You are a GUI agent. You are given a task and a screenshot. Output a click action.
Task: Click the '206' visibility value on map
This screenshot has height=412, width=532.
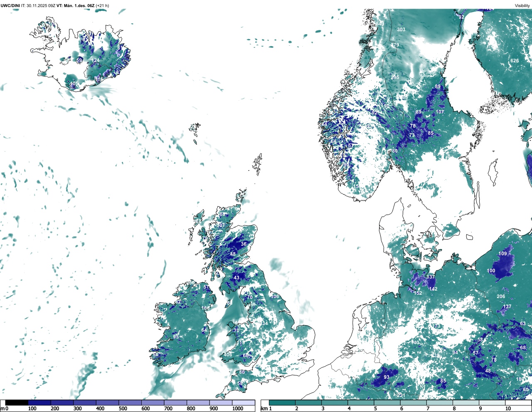[501, 296]
